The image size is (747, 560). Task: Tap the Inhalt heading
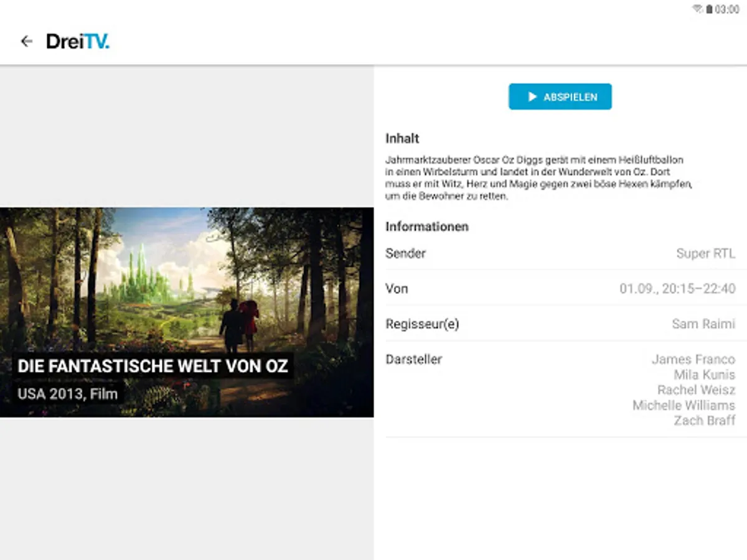point(402,139)
